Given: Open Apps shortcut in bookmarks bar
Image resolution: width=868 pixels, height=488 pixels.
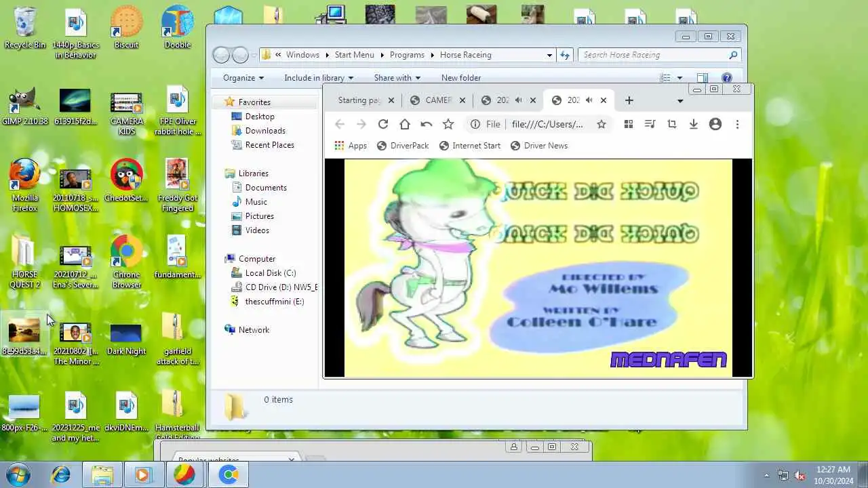Looking at the screenshot, I should (x=351, y=146).
